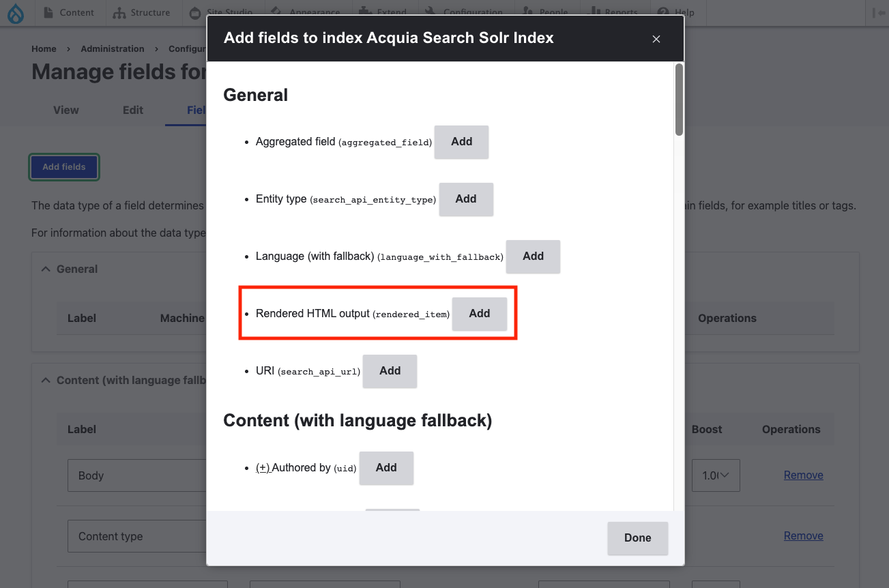889x588 pixels.
Task: Go to the Administration breadcrumb
Action: tap(113, 49)
